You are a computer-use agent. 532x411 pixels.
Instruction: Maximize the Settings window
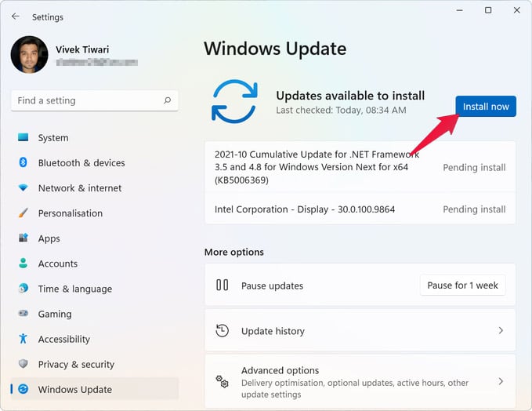click(488, 10)
